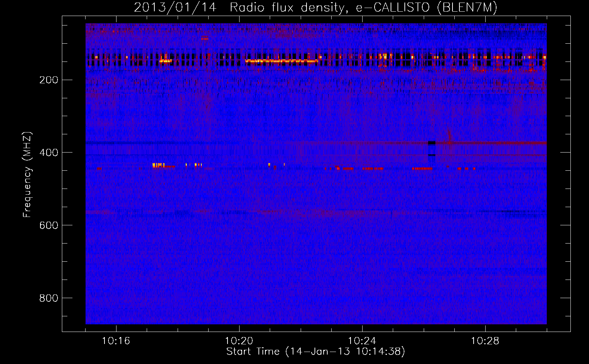Click the 10:16 time tick label

[116, 341]
